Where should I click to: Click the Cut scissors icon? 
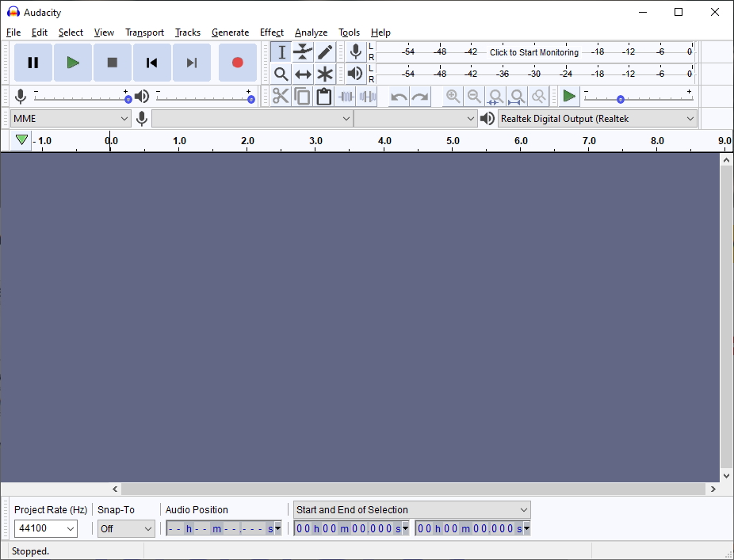(281, 97)
